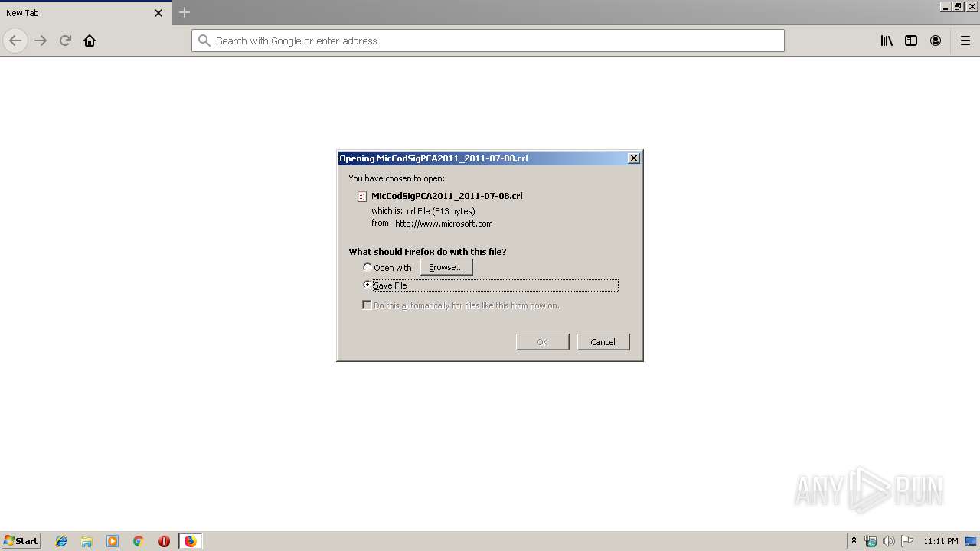Image resolution: width=980 pixels, height=551 pixels.
Task: Click the dialog title bar text
Action: click(x=433, y=158)
